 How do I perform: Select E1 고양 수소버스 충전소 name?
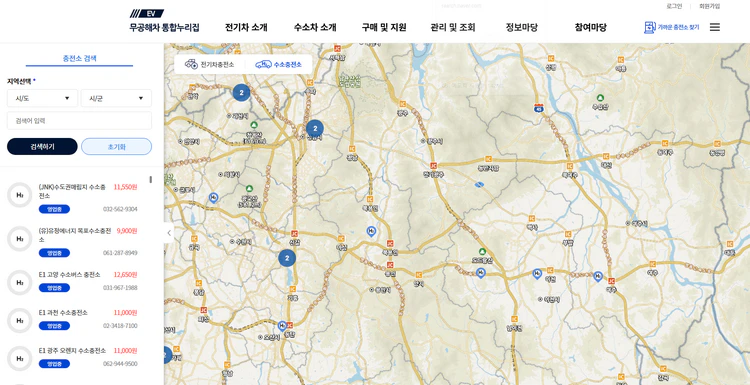[70, 275]
